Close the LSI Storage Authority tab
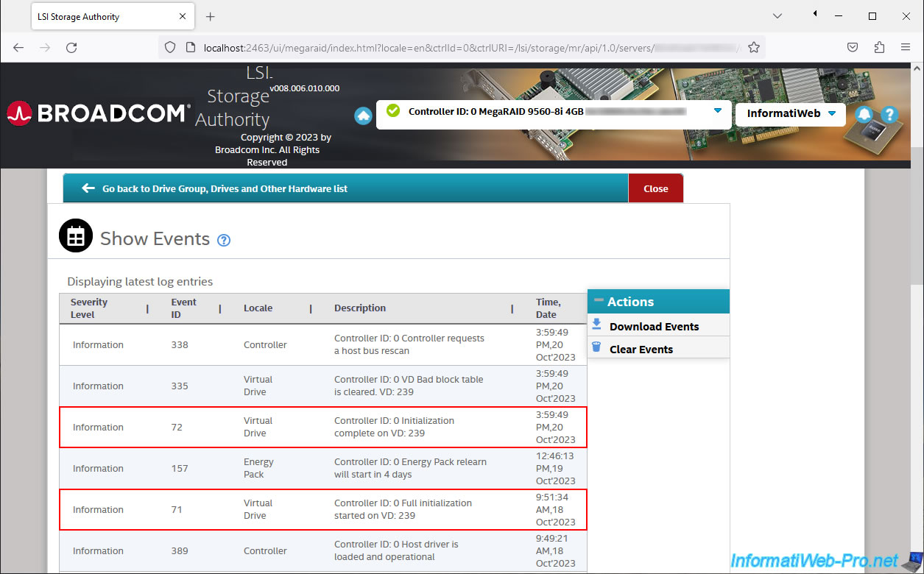The width and height of the screenshot is (924, 574). pyautogui.click(x=182, y=16)
